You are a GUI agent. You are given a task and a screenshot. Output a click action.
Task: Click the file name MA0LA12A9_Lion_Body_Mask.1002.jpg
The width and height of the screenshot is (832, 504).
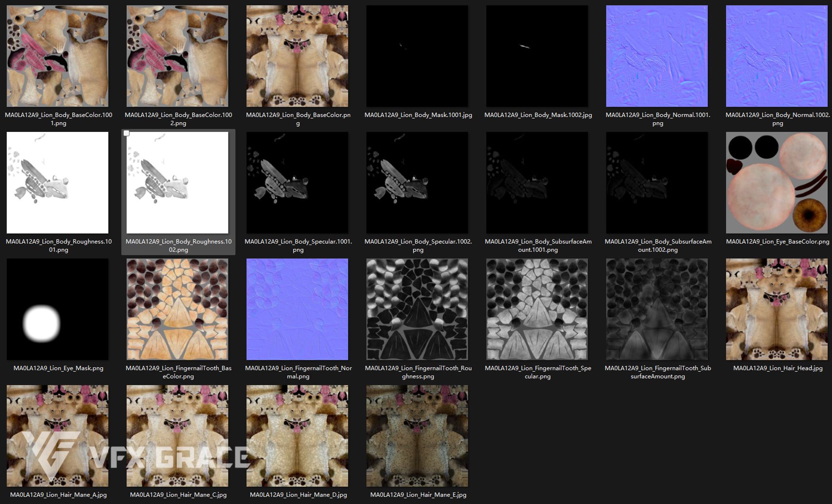coord(538,115)
